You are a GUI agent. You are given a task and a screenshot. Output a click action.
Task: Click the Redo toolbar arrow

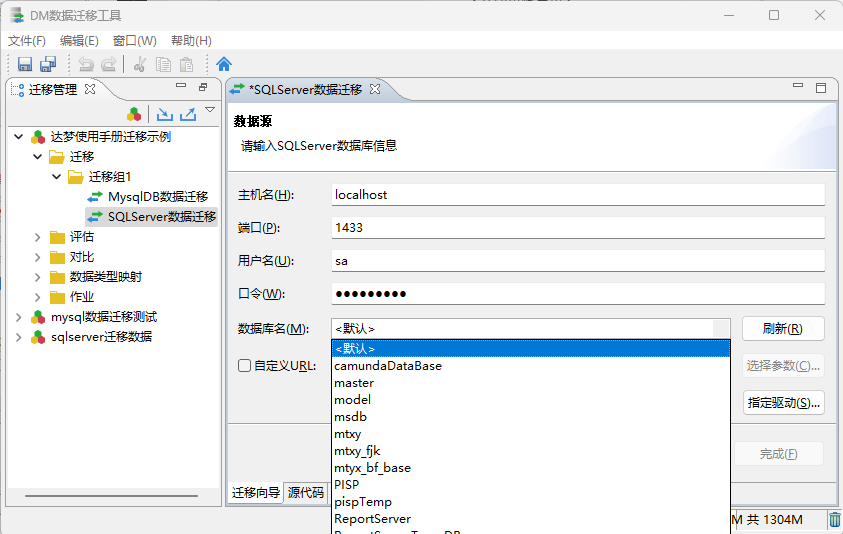pos(109,65)
